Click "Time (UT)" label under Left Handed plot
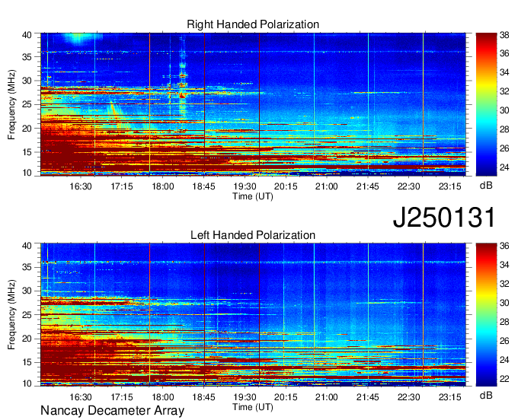Image resolution: width=518 pixels, height=420 pixels. point(253,407)
